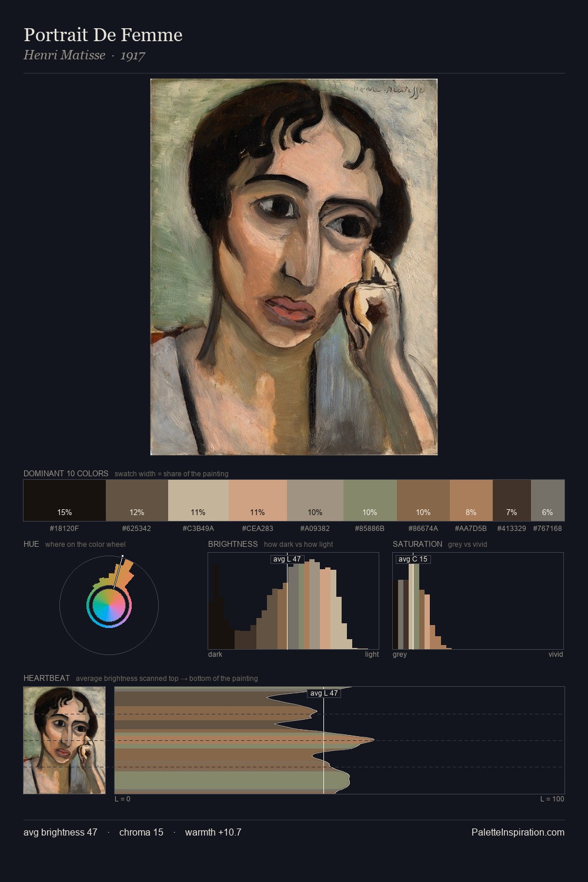Open the small heartbeat portrait thumbnail
The image size is (588, 882).
tap(65, 740)
